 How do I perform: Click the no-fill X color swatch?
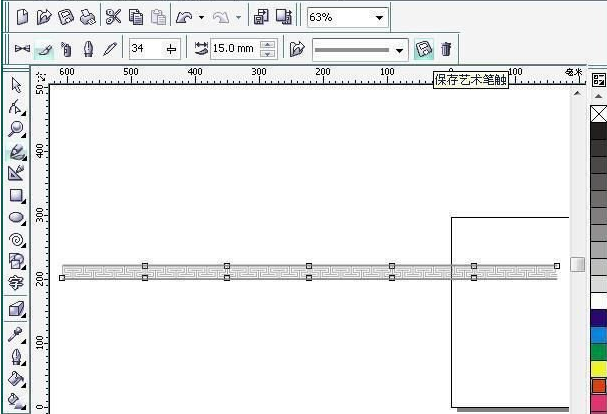pyautogui.click(x=599, y=114)
